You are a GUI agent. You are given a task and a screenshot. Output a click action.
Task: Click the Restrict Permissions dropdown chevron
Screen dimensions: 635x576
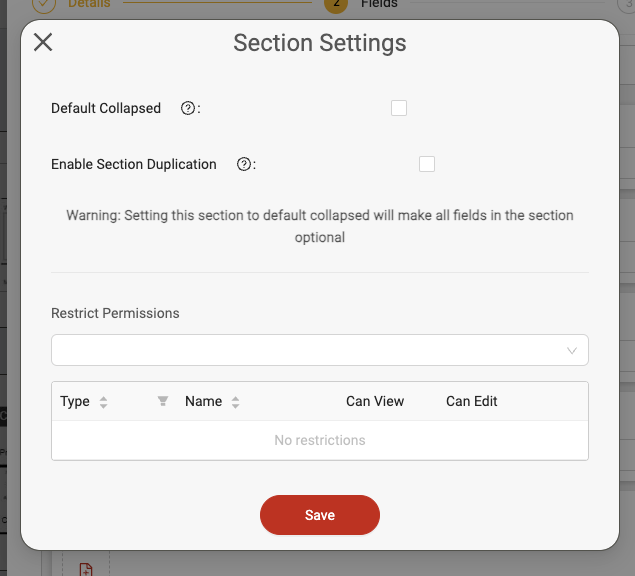[572, 350]
